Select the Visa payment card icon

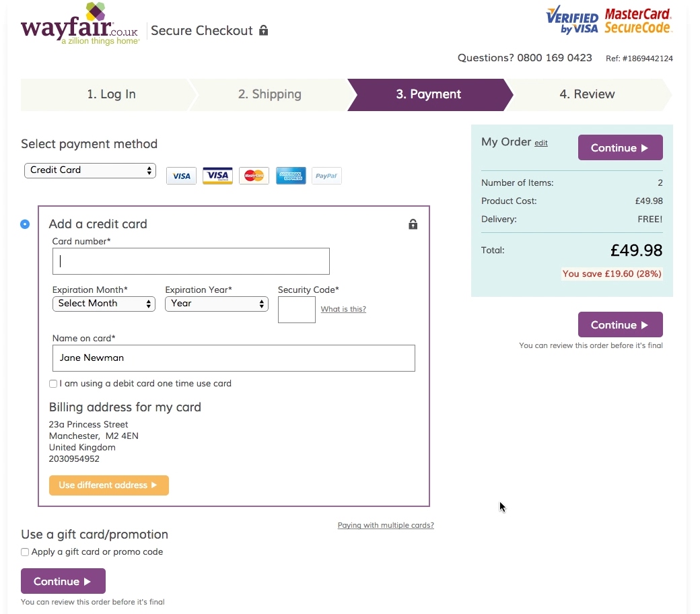coord(180,175)
